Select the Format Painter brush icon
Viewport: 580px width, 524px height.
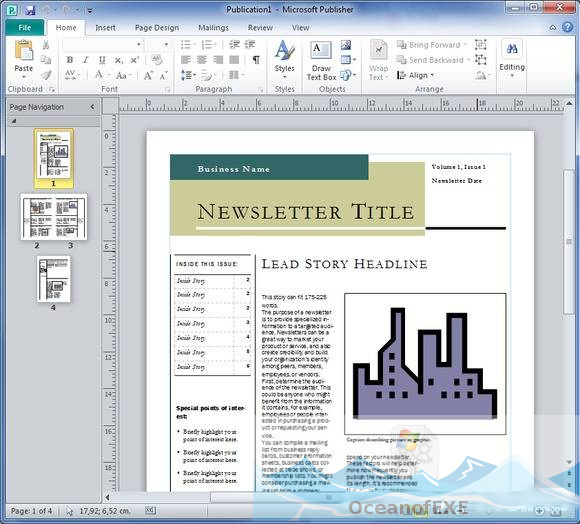[46, 75]
